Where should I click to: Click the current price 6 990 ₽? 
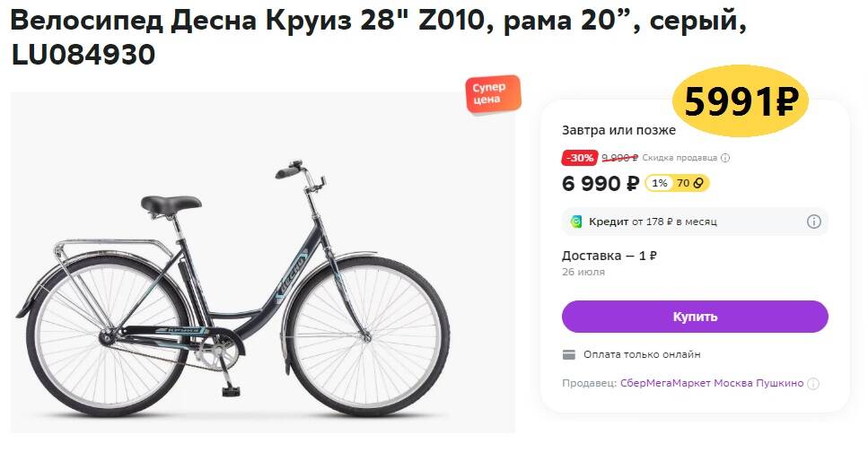click(x=600, y=184)
